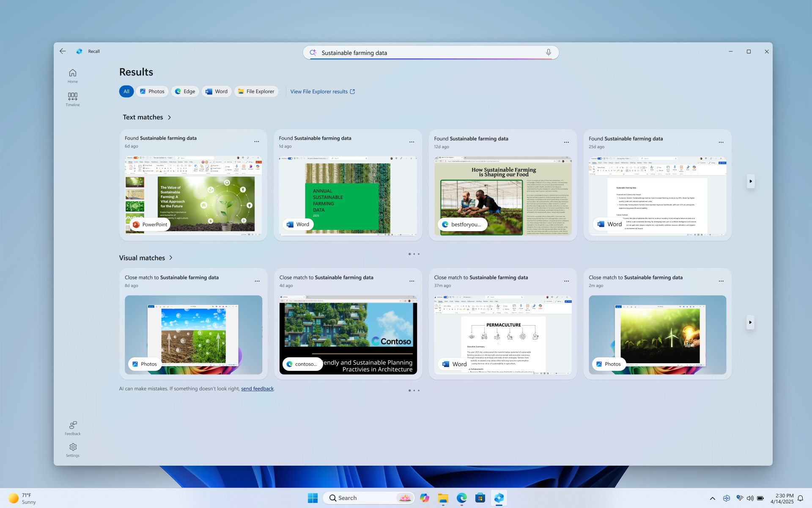Toggle the Edge results filter
The image size is (812, 508).
tap(185, 91)
